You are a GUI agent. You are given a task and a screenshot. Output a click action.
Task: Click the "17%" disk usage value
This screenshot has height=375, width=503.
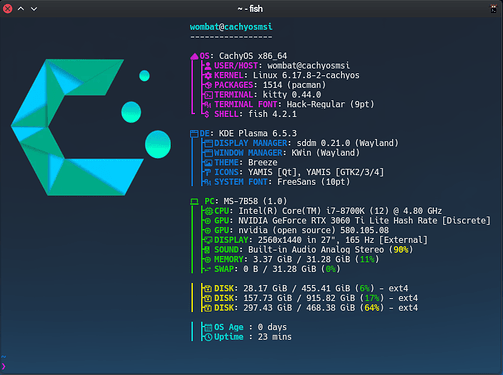372,298
